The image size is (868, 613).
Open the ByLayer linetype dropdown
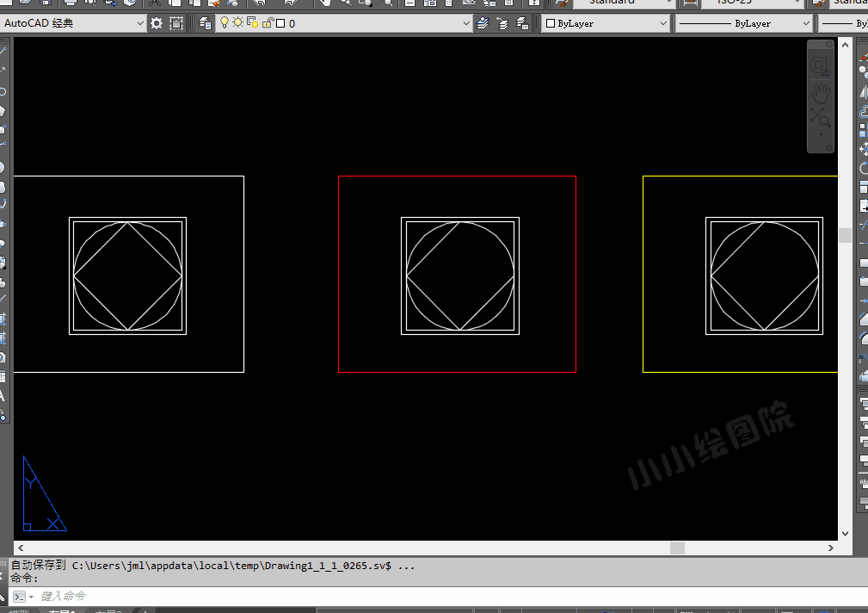click(x=805, y=23)
